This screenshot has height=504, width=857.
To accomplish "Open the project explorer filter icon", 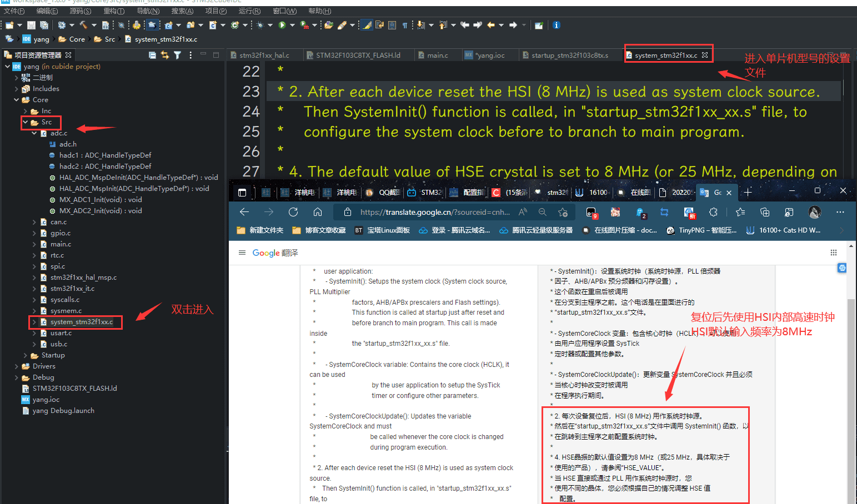I will [177, 55].
